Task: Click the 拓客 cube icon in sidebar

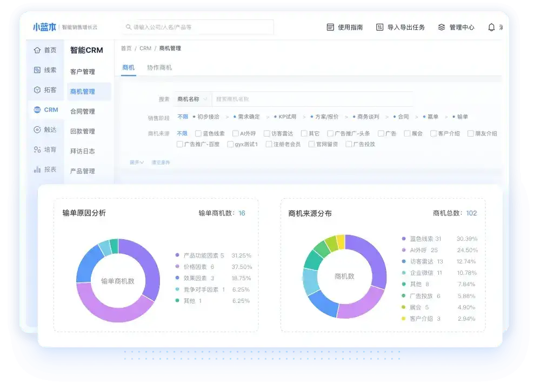Action: 37,90
